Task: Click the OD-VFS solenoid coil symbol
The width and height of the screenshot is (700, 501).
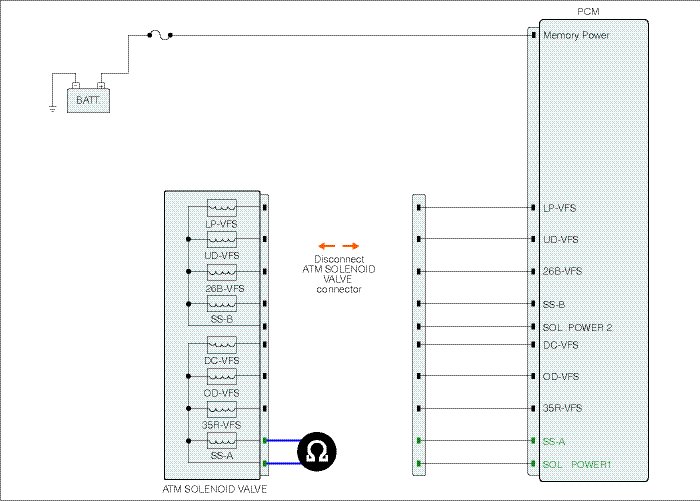Action: click(222, 376)
